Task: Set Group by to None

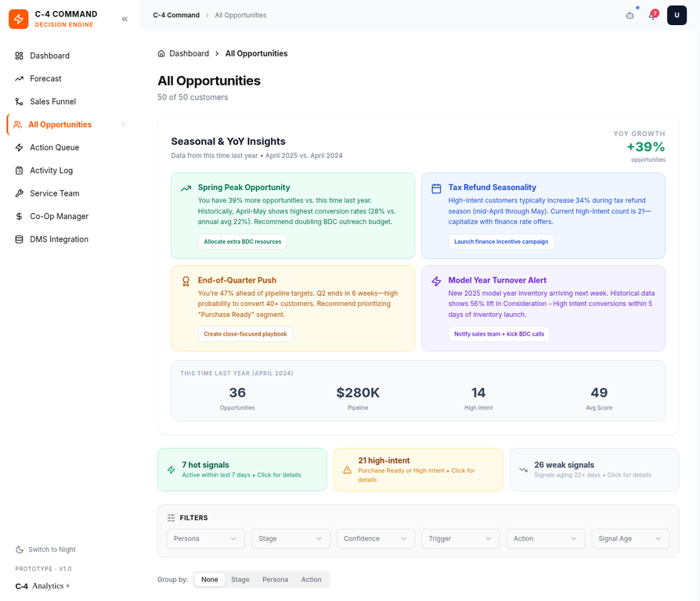Action: click(209, 580)
